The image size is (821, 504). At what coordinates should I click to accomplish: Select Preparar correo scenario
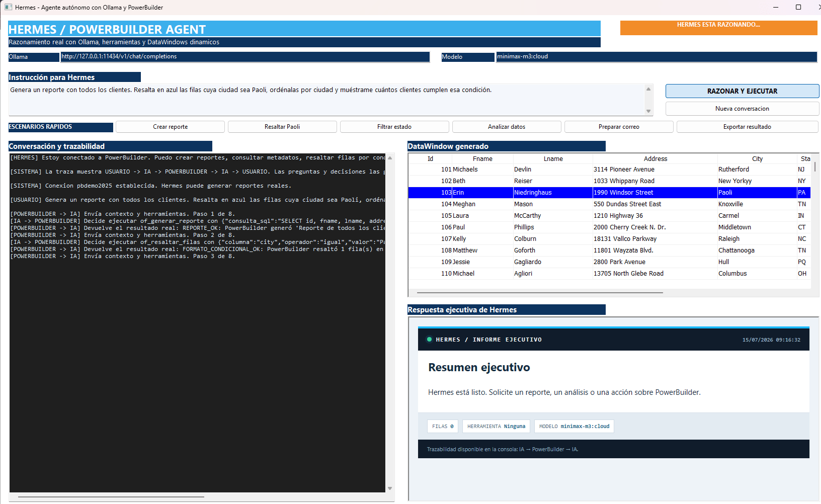(619, 127)
